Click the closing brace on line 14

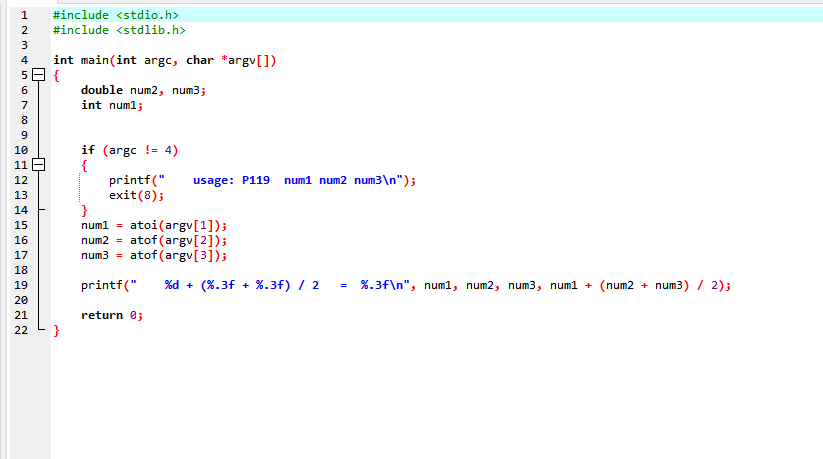tap(84, 211)
